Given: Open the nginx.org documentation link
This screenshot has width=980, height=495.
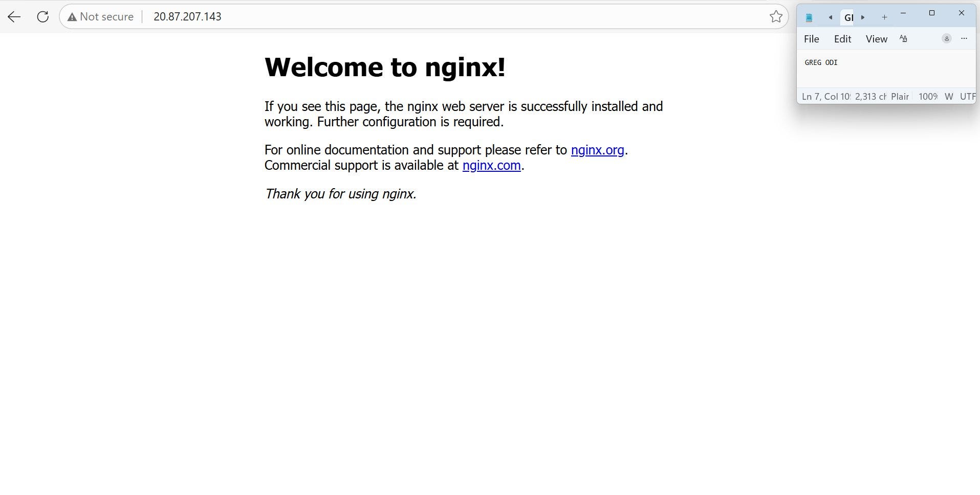Looking at the screenshot, I should click(597, 150).
